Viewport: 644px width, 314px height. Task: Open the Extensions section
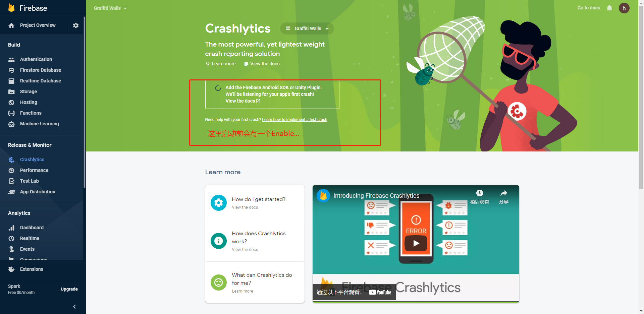32,269
